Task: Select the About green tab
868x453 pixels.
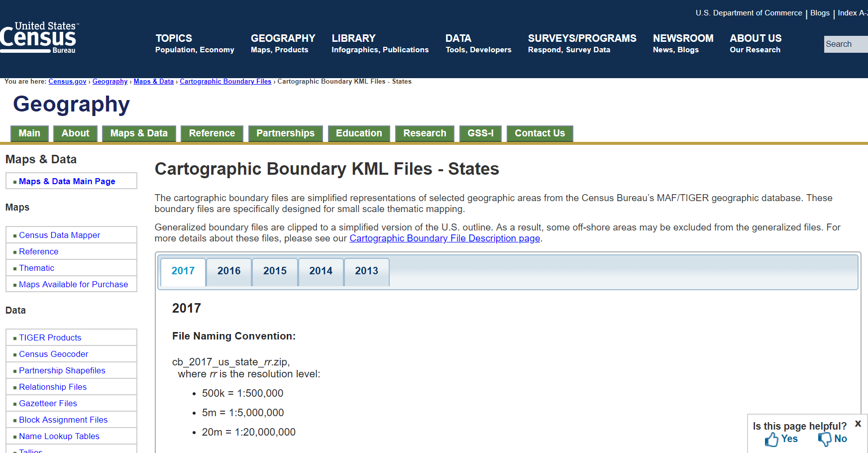Action: click(75, 133)
